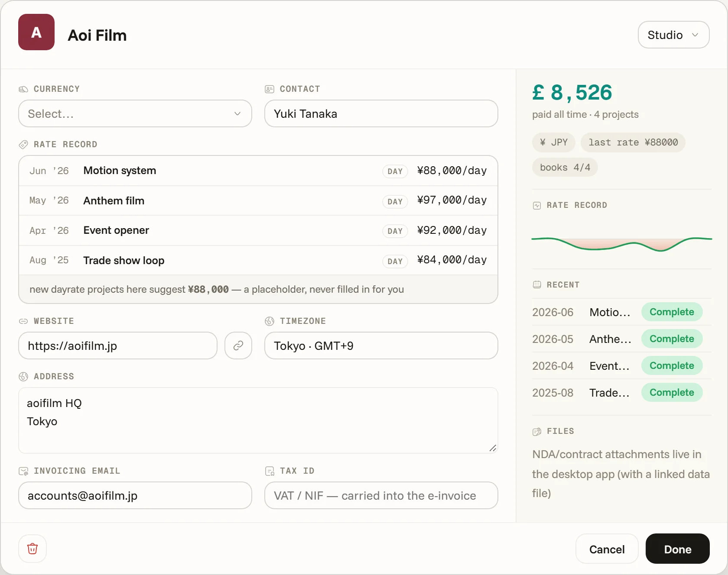Open website via the link icon button

[238, 346]
